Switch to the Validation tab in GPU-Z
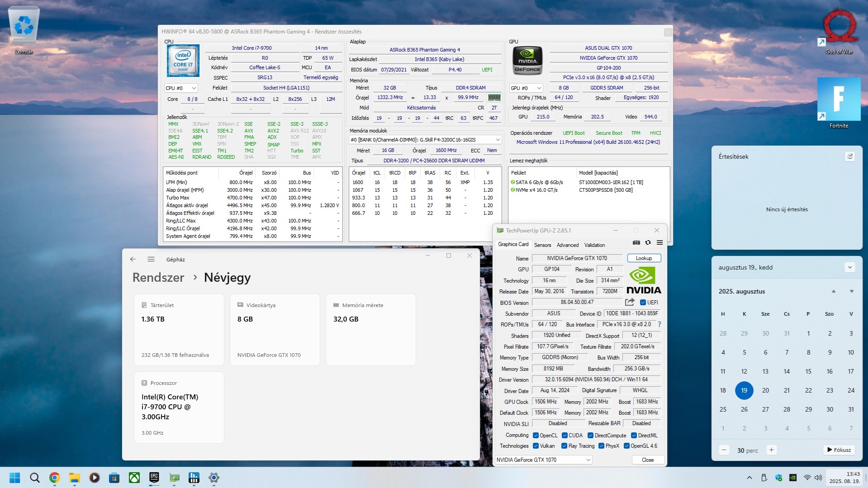The image size is (868, 488). point(594,245)
